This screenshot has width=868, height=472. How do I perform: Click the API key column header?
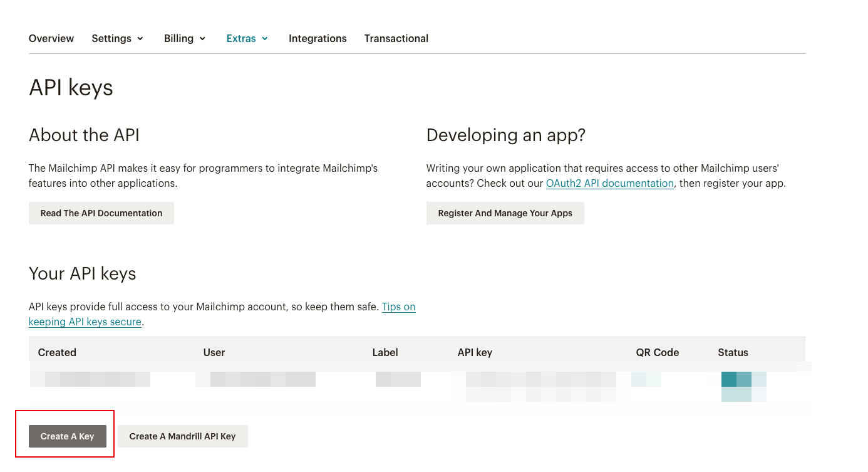[x=475, y=352]
